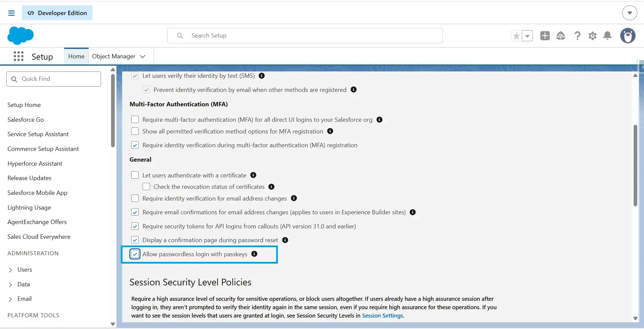Show info for certificate authentication
This screenshot has height=329, width=644.
[253, 175]
